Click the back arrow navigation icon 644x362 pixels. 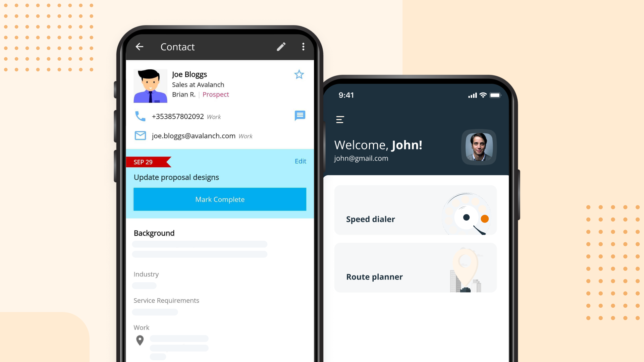click(139, 46)
